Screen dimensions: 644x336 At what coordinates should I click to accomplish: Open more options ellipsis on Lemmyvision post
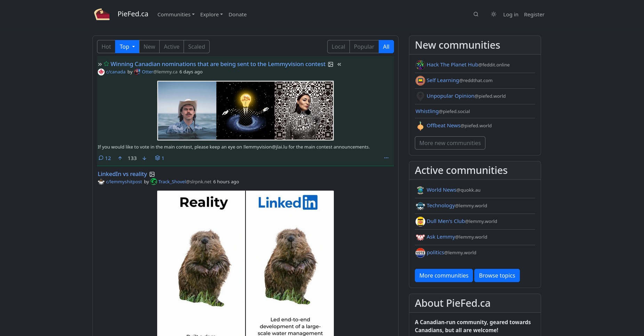click(x=386, y=158)
